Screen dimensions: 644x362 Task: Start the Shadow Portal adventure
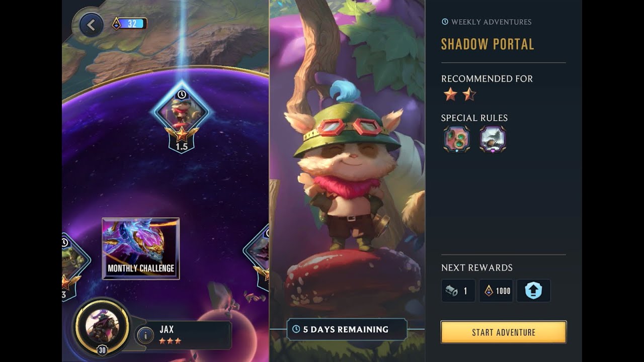coord(504,332)
